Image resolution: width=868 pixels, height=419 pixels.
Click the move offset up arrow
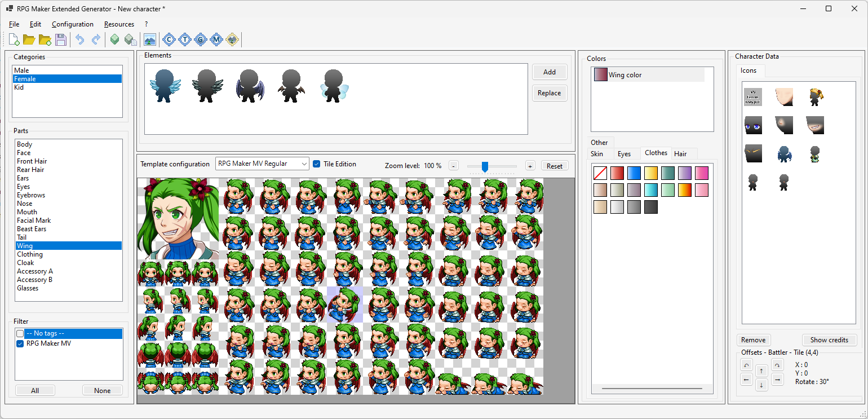[761, 371]
